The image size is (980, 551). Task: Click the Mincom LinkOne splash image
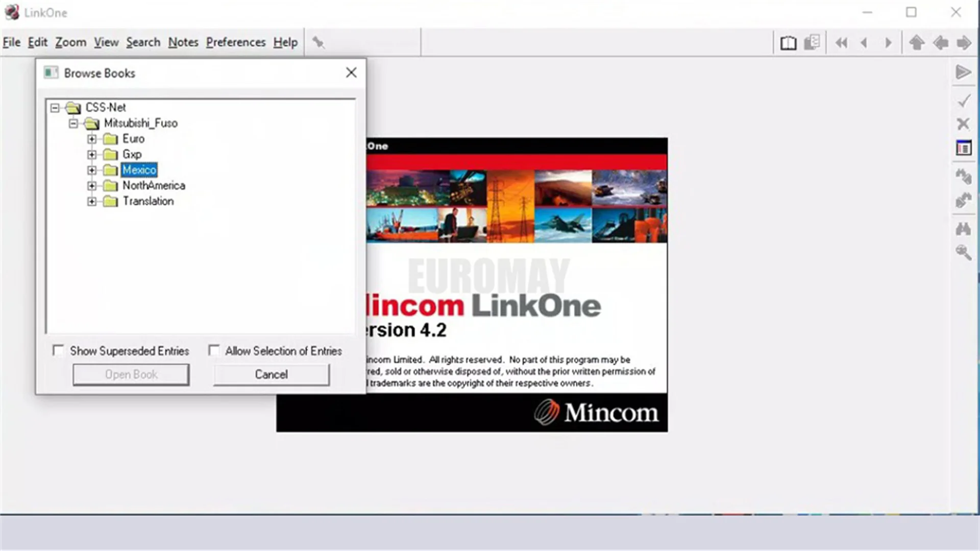coord(517,284)
